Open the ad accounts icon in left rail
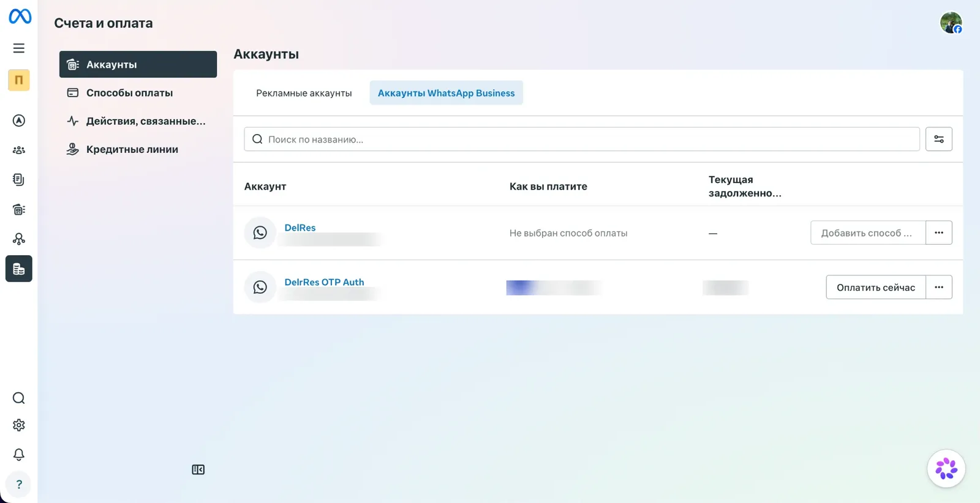Image resolution: width=980 pixels, height=503 pixels. click(x=19, y=209)
